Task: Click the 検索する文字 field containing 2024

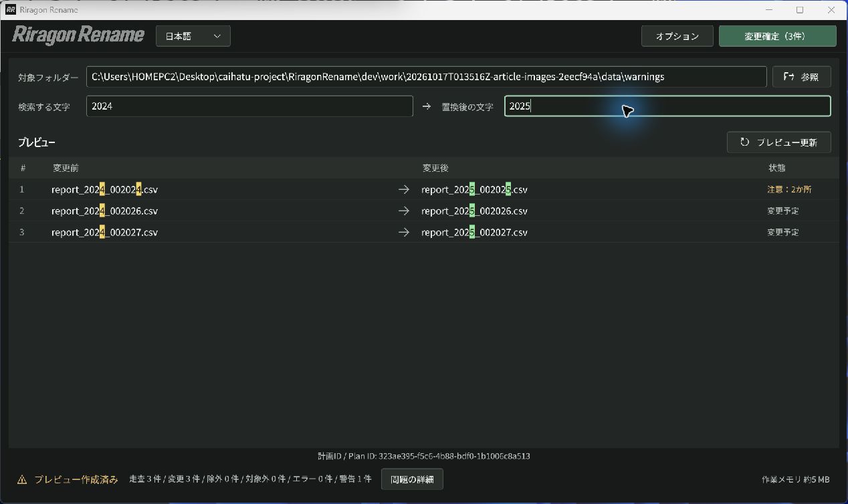Action: (x=249, y=106)
